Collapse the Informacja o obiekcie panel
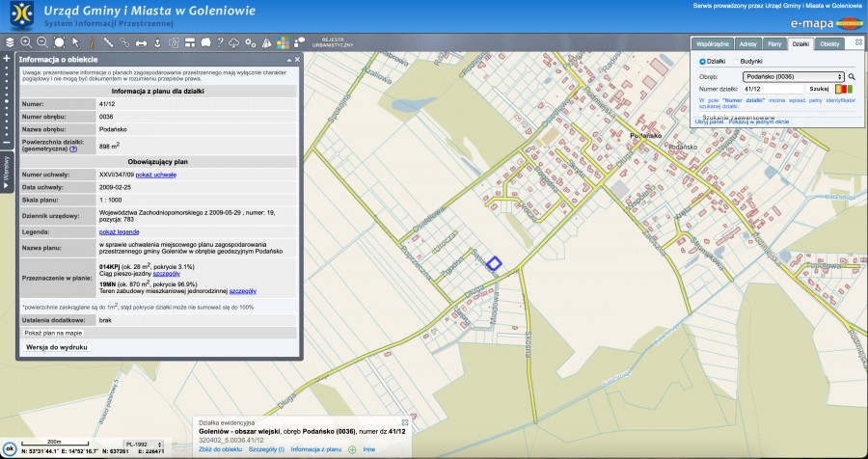 (x=287, y=60)
